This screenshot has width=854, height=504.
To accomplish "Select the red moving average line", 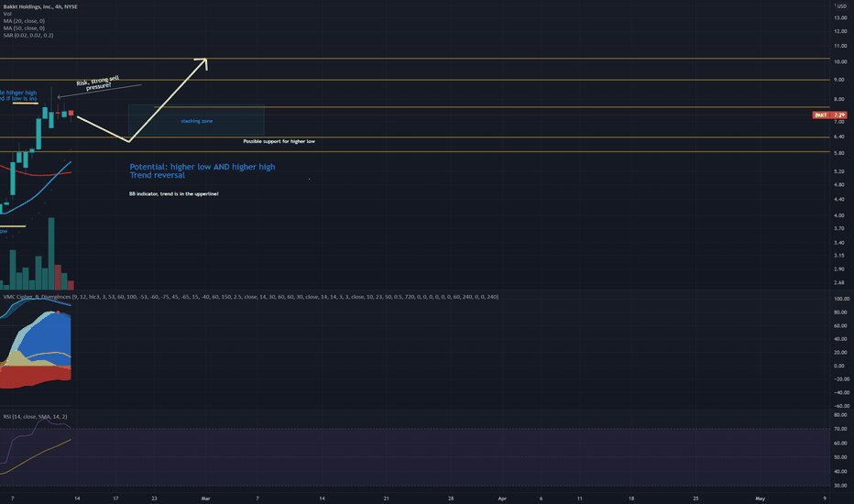I will click(38, 175).
